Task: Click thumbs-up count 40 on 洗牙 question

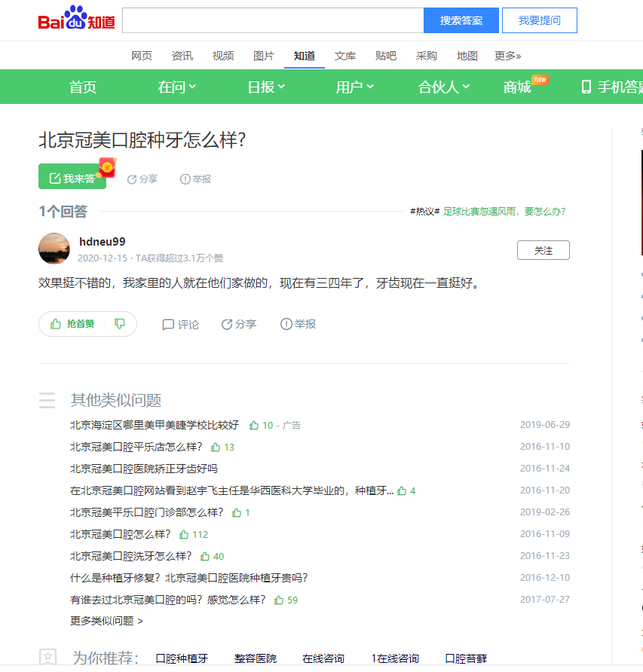Action: (213, 557)
